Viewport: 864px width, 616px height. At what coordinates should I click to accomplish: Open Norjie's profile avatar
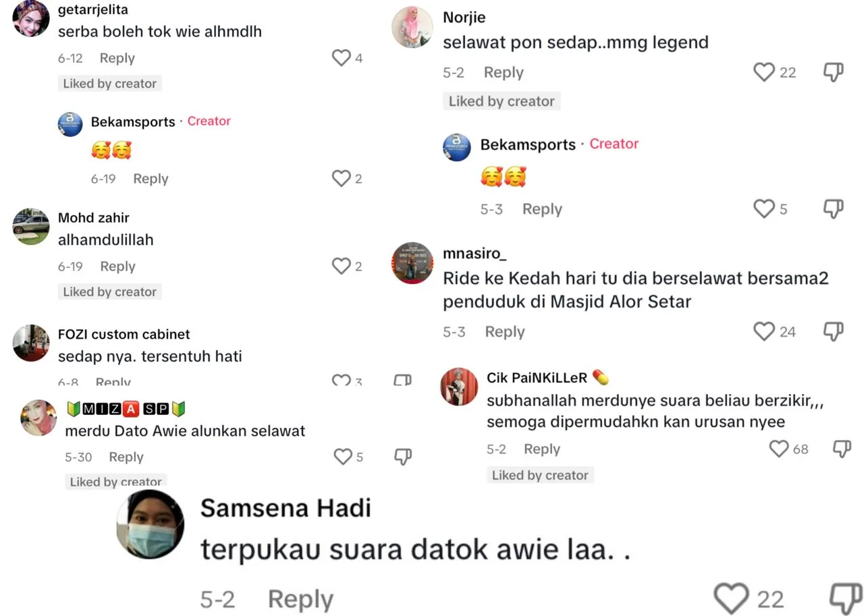[x=412, y=28]
